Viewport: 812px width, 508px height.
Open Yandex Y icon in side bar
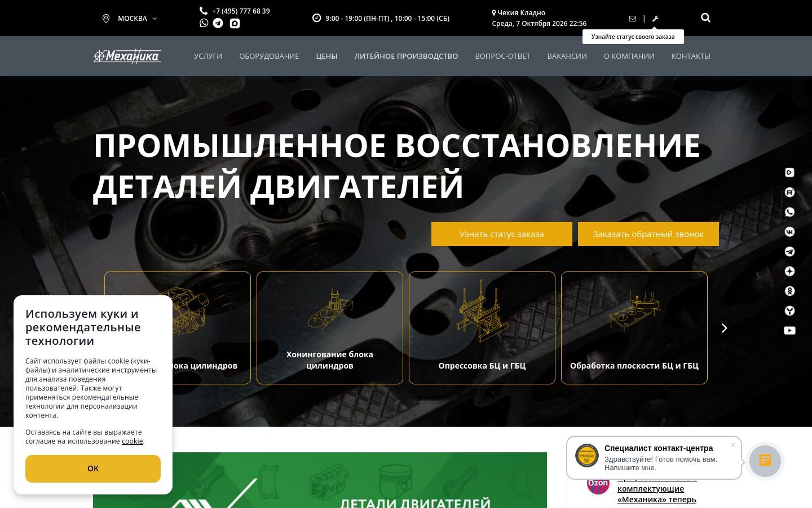tap(789, 311)
